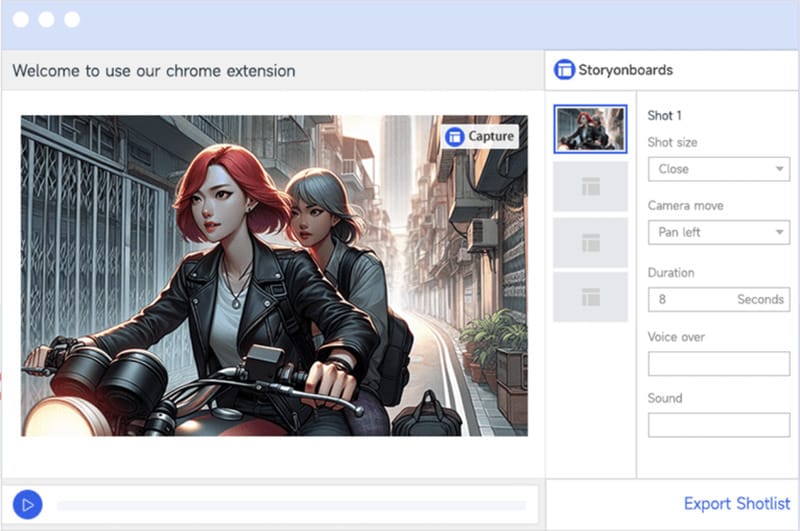Select the third empty storyboard slot icon
This screenshot has height=531, width=800.
pyautogui.click(x=590, y=243)
